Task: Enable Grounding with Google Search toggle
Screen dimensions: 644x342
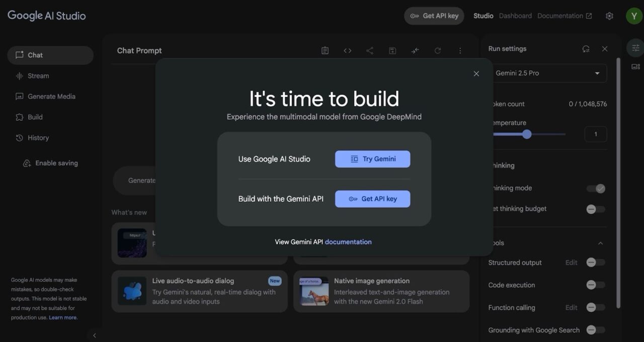Action: tap(596, 330)
